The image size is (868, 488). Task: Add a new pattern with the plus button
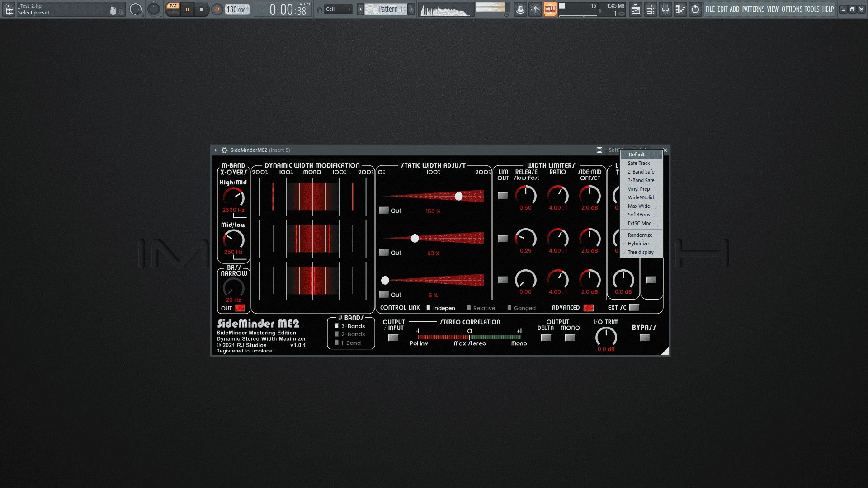[x=411, y=9]
